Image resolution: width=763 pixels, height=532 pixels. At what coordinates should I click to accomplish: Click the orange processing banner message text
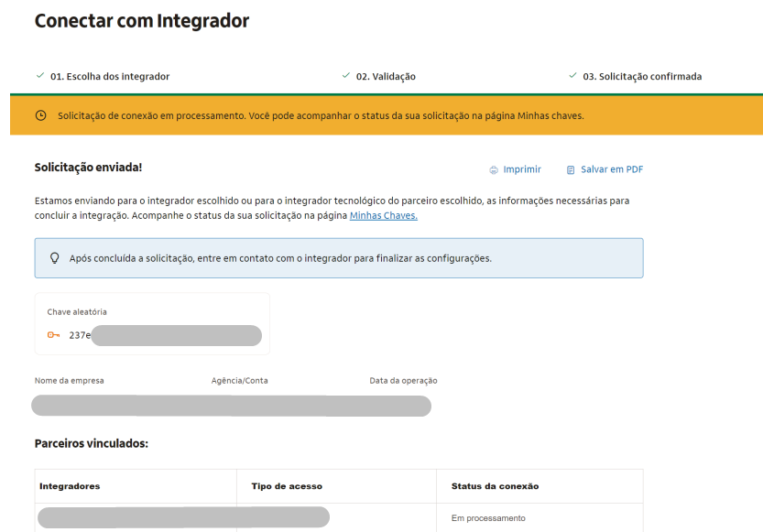click(321, 115)
